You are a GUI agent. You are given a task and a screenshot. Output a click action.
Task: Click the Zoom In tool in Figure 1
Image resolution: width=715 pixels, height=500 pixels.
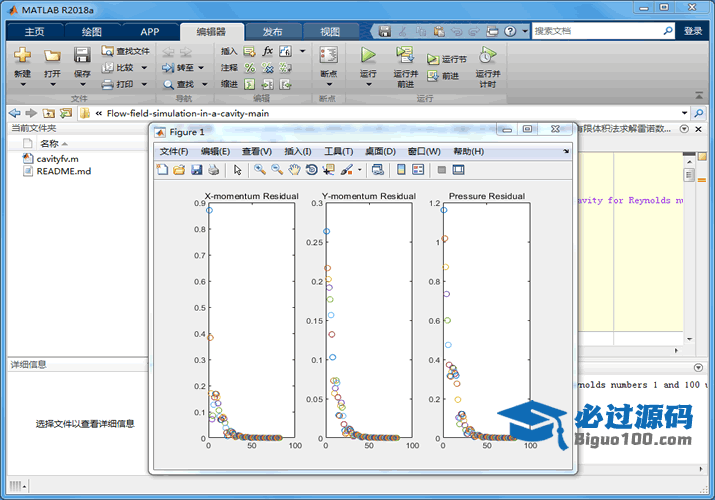(x=260, y=170)
